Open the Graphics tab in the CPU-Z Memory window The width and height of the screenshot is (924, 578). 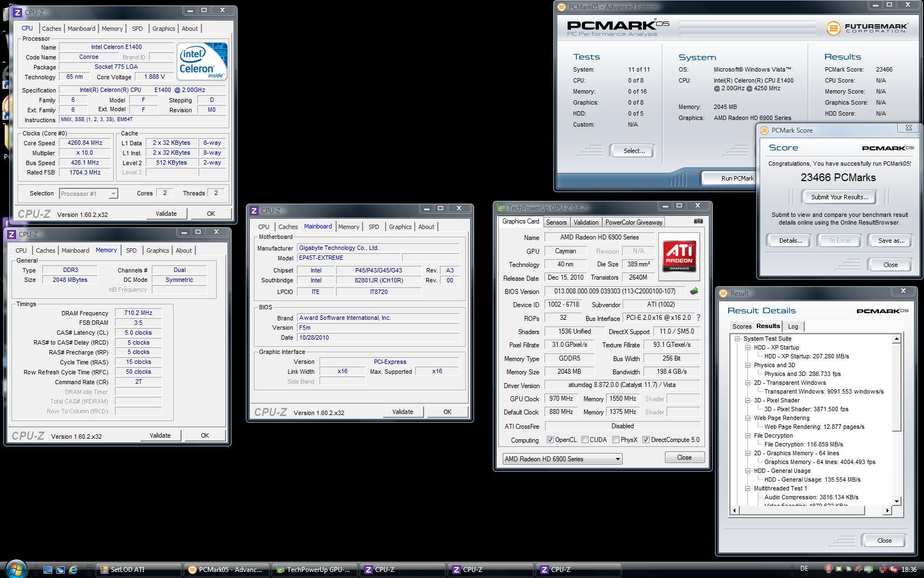pos(157,250)
